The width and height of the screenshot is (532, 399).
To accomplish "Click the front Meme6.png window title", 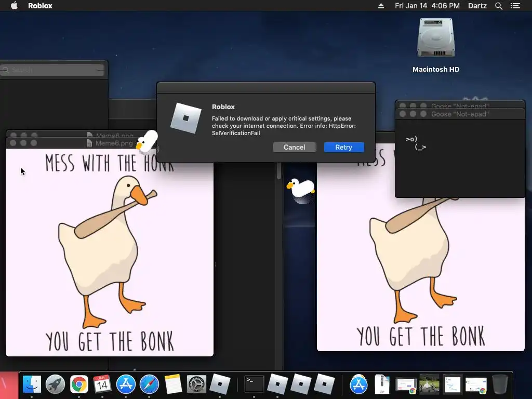I will 114,143.
